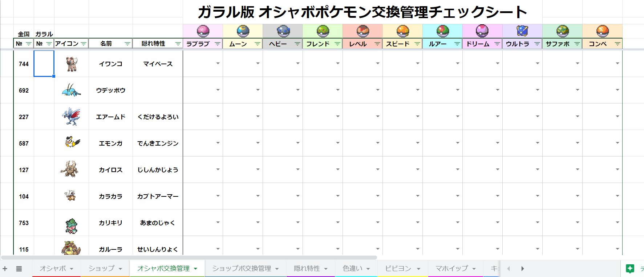This screenshot has width=644, height=277.
Task: Open ウデッポウ ムーン cell dropdown
Action: click(258, 90)
